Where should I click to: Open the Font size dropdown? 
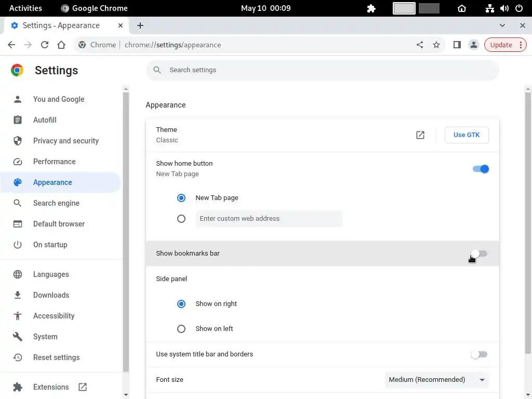(436, 380)
